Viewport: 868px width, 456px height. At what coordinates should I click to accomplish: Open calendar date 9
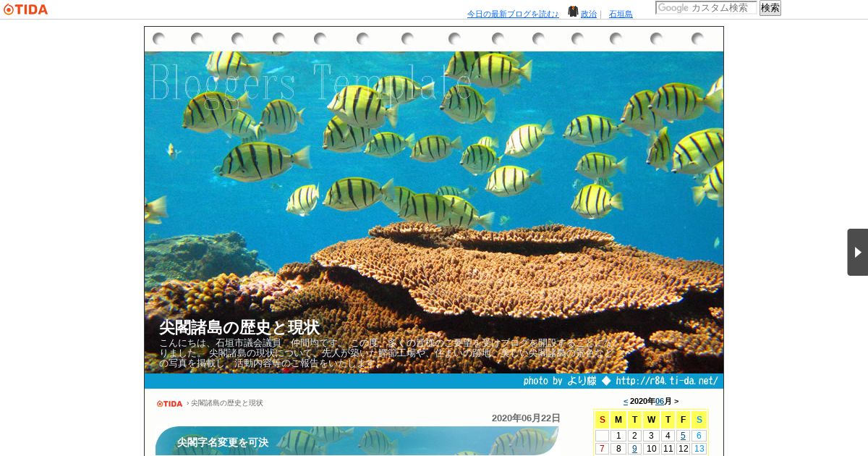(634, 449)
